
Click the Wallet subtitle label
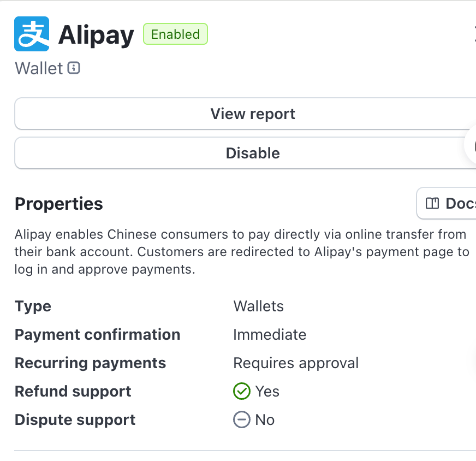[39, 68]
